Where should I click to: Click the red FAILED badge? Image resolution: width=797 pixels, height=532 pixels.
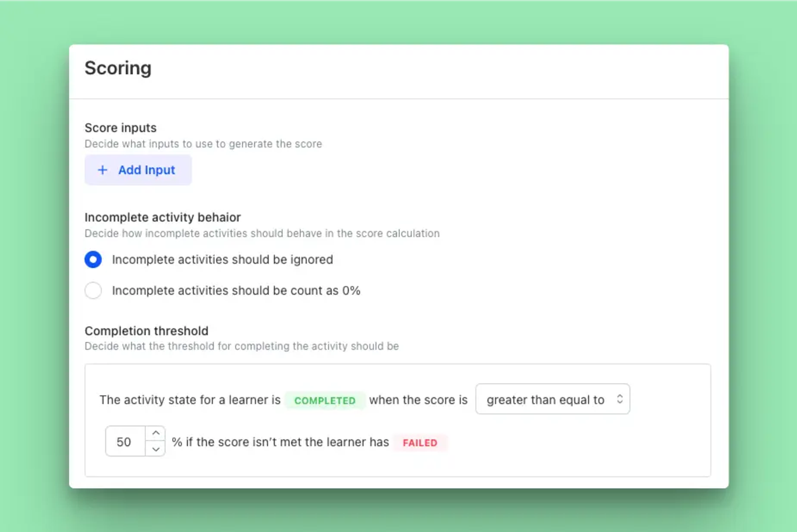tap(420, 443)
